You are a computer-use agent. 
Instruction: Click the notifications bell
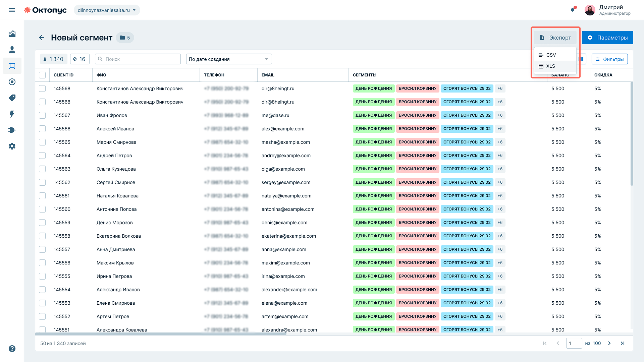click(573, 10)
